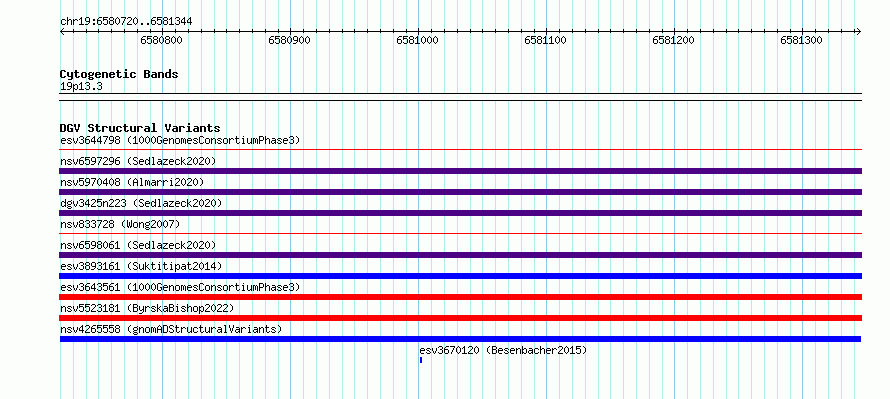This screenshot has height=399, width=890.
Task: Open variant nsv6597296 (Sedlazeck2020) label
Action: pos(138,161)
